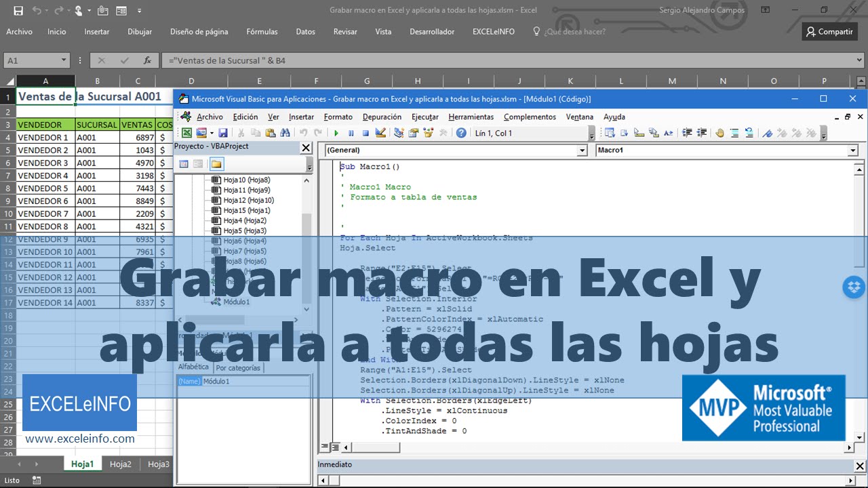Image resolution: width=868 pixels, height=488 pixels.
Task: Click List Constants icon in Edit toolbar
Action: 624,133
